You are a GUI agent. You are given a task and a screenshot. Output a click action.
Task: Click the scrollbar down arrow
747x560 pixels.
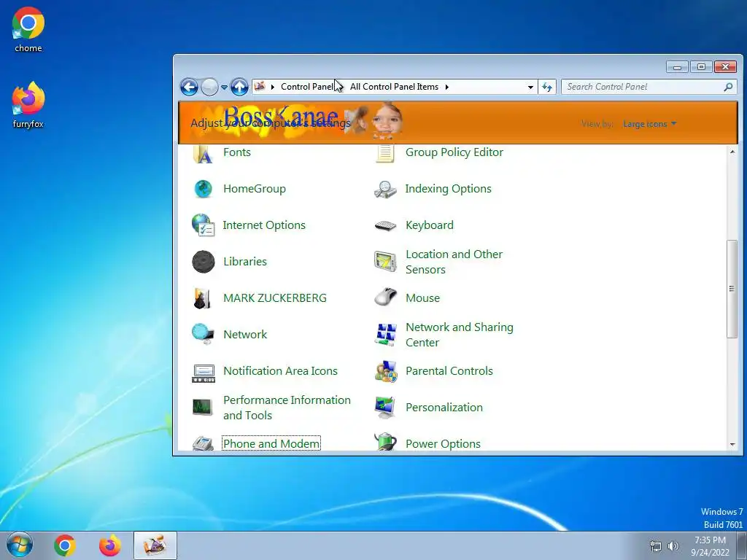pos(732,445)
